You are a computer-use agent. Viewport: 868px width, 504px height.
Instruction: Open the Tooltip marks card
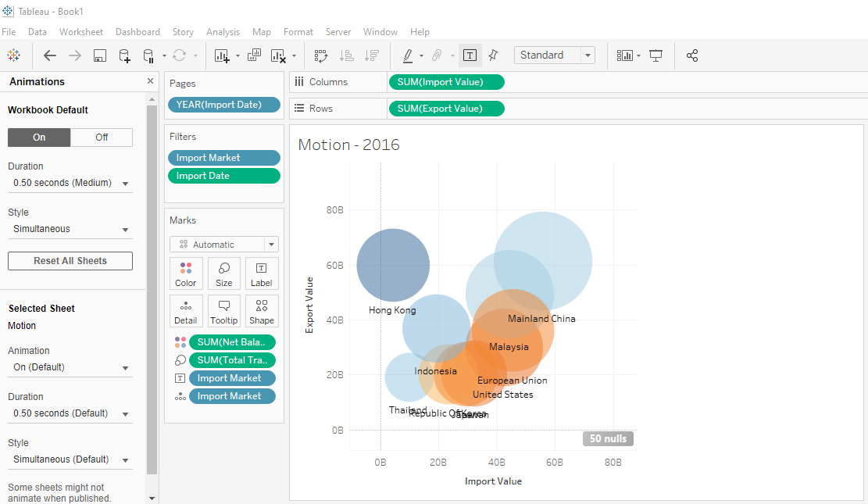[224, 311]
